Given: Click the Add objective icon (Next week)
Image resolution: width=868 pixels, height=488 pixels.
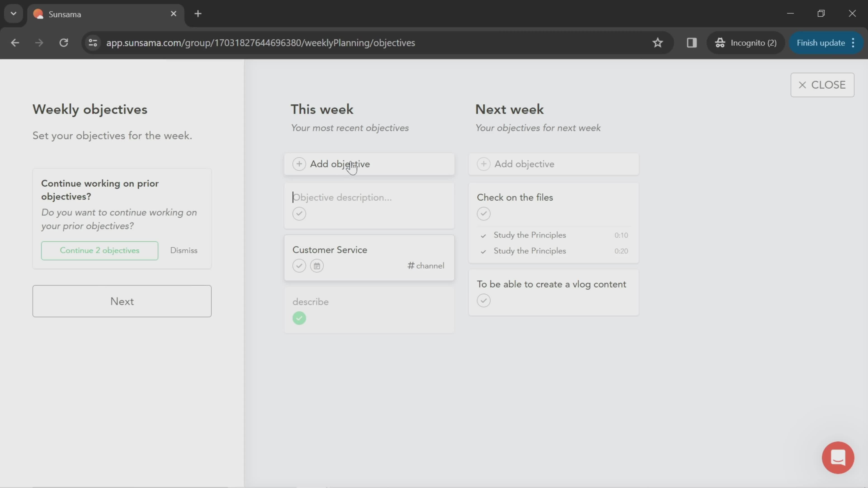Looking at the screenshot, I should [x=484, y=164].
